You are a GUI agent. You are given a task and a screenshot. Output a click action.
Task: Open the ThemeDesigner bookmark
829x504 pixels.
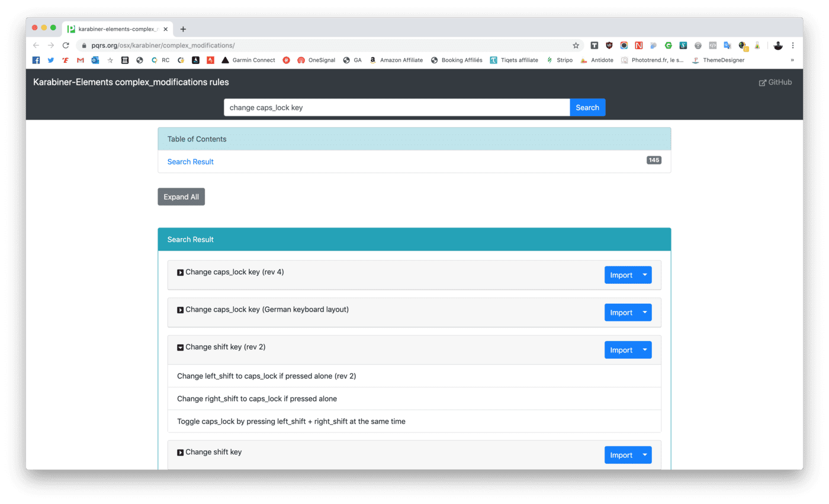point(718,60)
